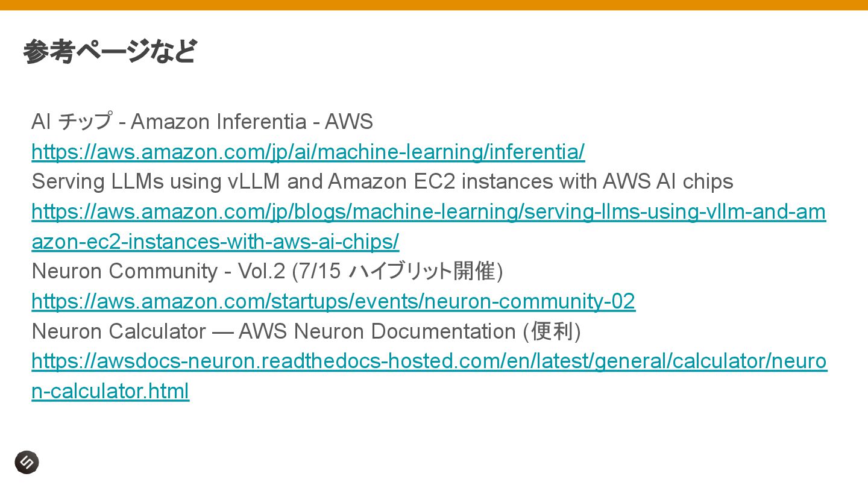Click the (便利) note after Neuron Documentation
This screenshot has width=868, height=488.
[552, 331]
